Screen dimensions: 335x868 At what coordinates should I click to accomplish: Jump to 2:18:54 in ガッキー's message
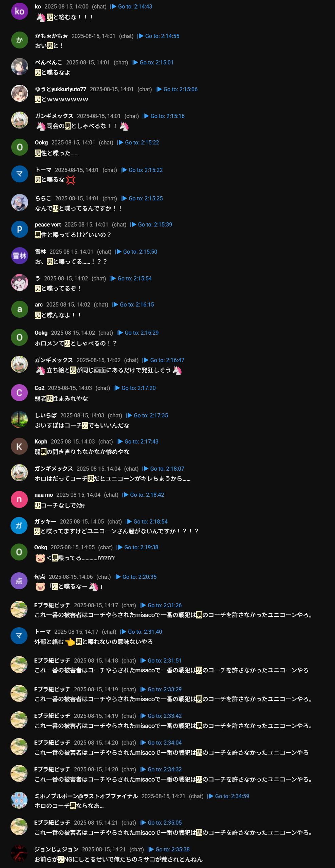(147, 521)
